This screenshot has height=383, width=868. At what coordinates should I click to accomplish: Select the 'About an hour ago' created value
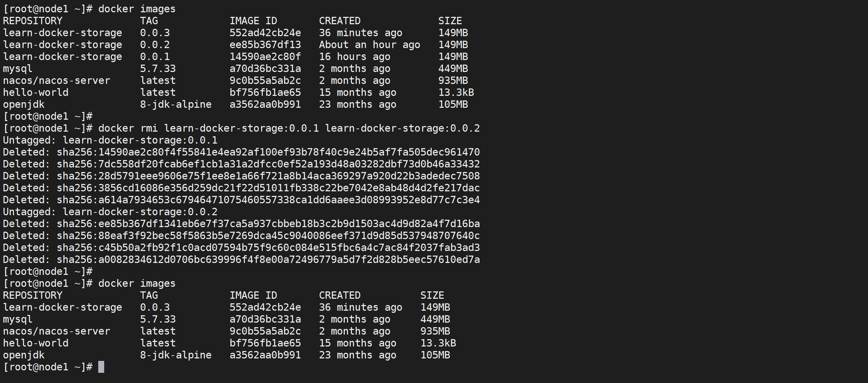point(369,45)
